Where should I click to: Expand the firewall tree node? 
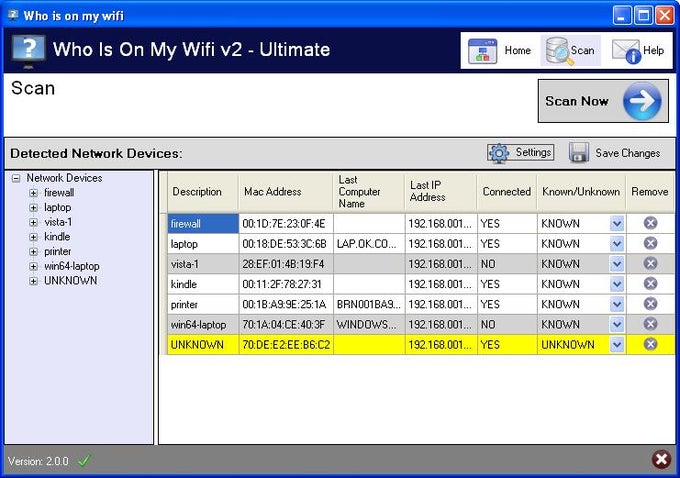(33, 193)
